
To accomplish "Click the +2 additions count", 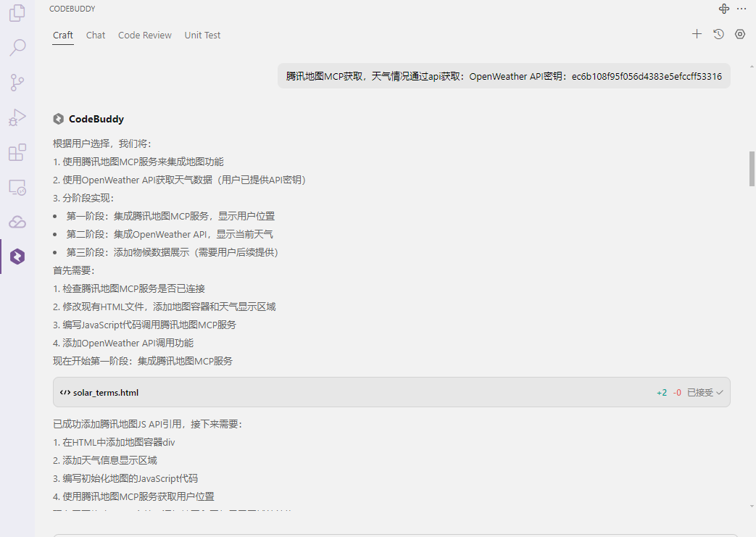I will pos(662,393).
